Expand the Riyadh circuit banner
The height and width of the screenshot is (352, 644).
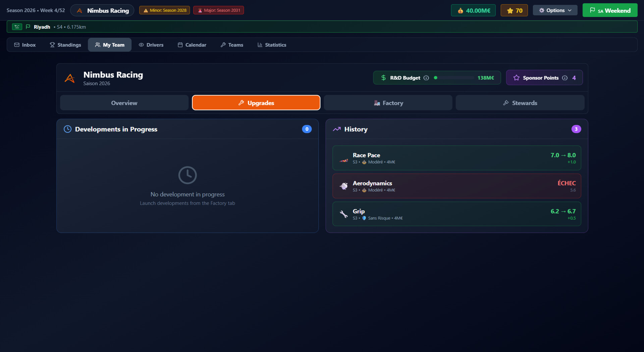tap(322, 27)
